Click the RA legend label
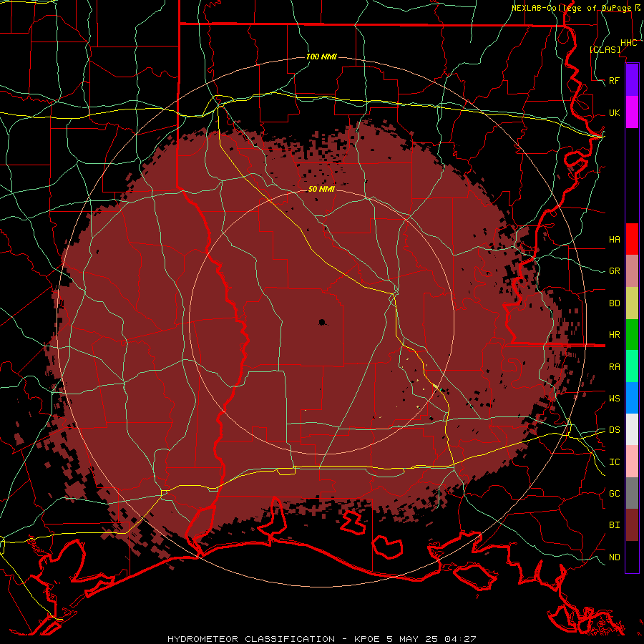 click(x=614, y=367)
